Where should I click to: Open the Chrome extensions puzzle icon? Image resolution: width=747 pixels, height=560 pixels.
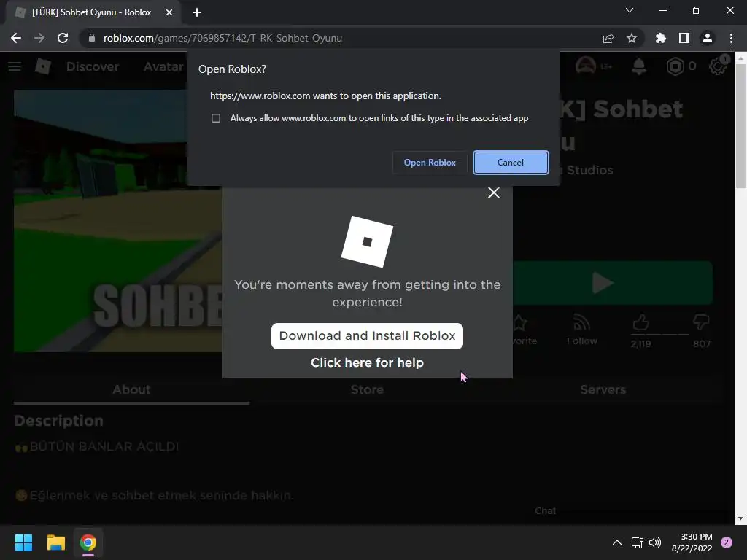point(660,38)
